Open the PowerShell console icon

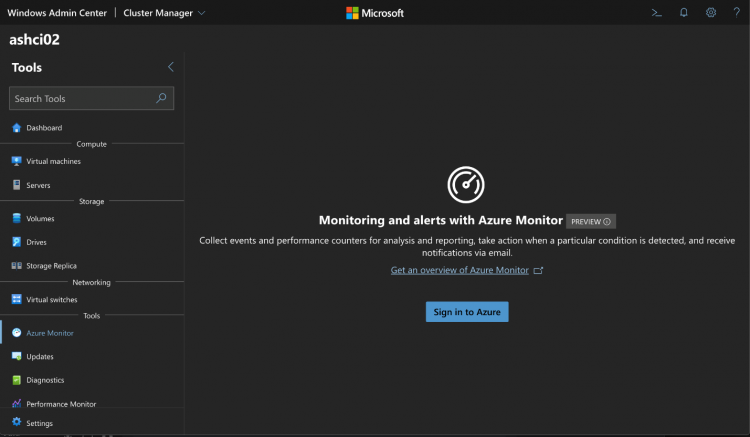pos(657,13)
